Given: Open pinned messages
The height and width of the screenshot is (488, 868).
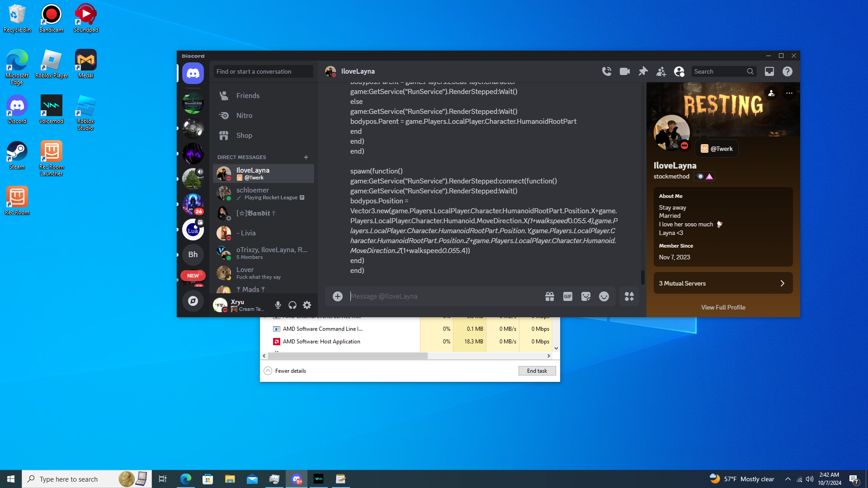Looking at the screenshot, I should 643,71.
